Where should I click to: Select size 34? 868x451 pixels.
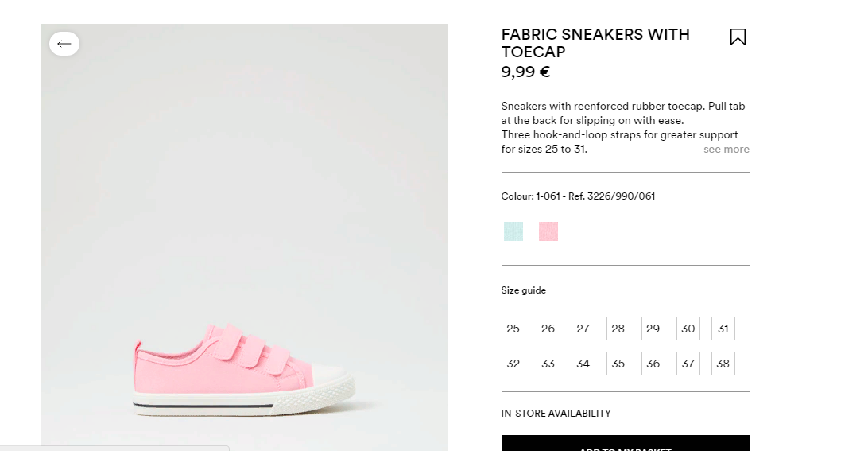[x=583, y=364]
